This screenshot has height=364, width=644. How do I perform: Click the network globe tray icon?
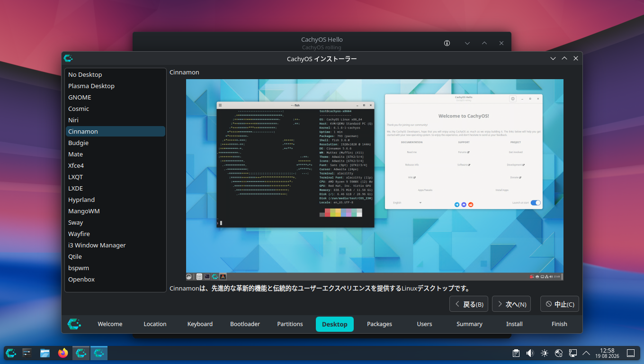point(559,353)
